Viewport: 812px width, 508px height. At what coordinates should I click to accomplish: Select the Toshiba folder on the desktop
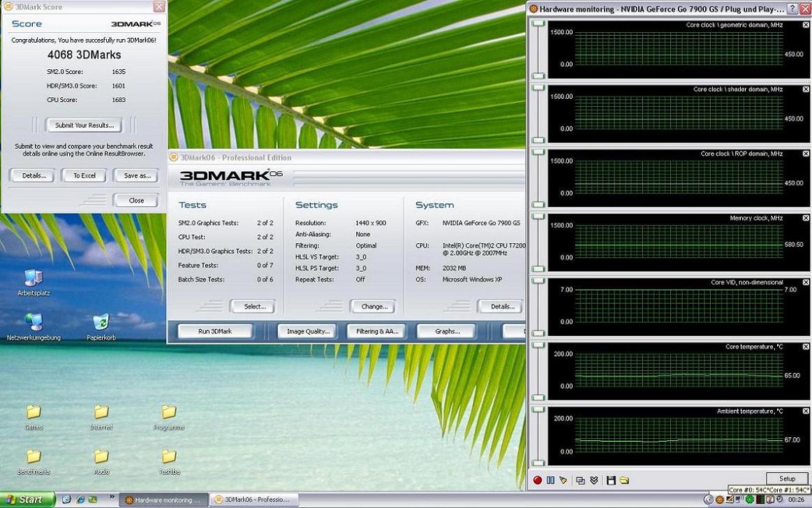point(169,461)
